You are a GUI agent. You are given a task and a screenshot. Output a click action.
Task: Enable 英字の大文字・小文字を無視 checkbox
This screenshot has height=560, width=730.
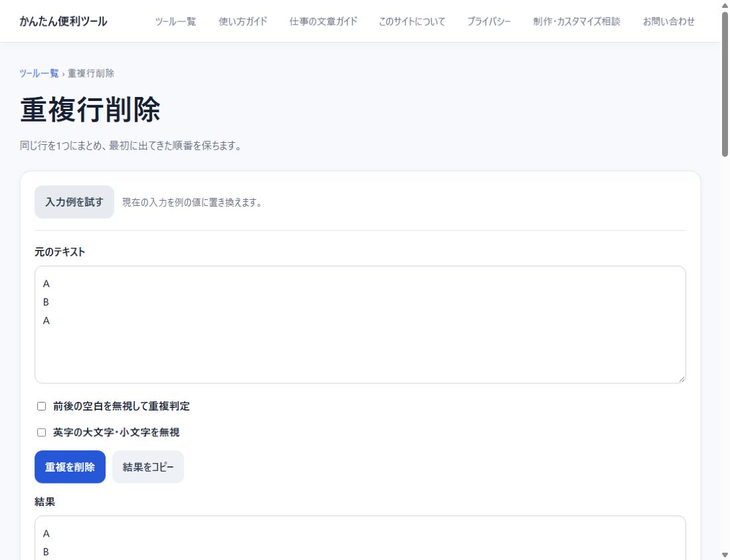[x=41, y=432]
